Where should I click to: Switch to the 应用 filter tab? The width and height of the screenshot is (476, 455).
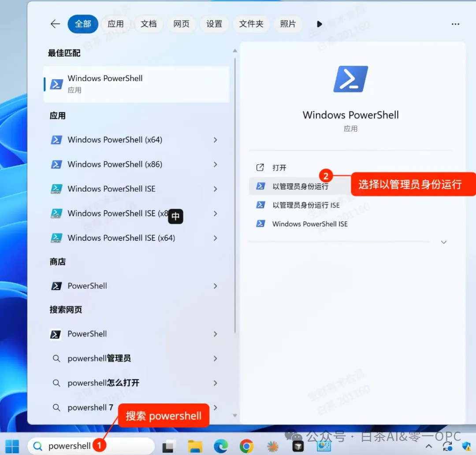pos(115,24)
